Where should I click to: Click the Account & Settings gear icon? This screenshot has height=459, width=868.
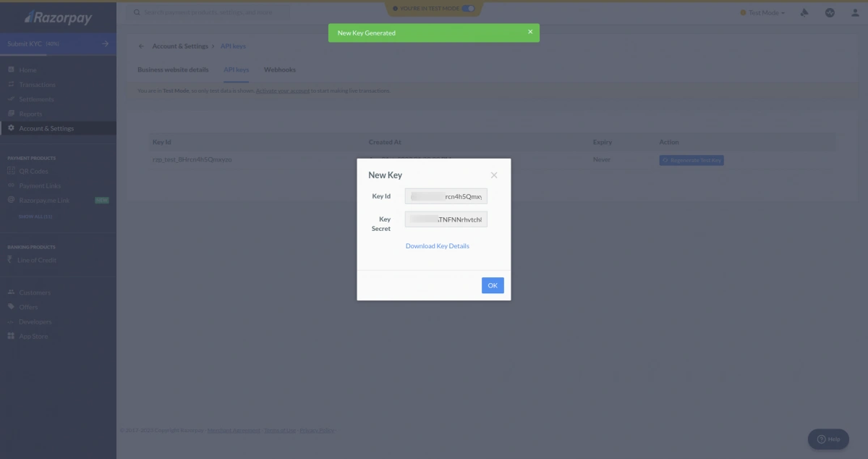11,128
